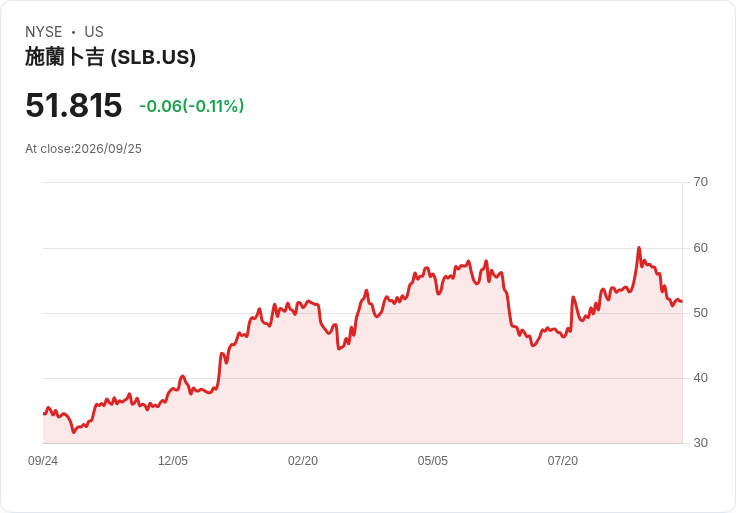Click the green -0.06(-0.11%) change value
736x513 pixels.
[x=192, y=106]
